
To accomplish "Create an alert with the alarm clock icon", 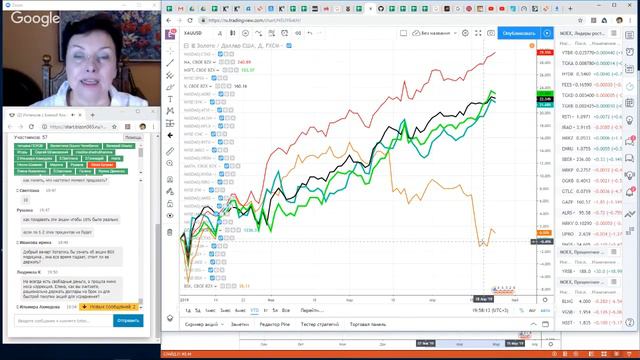I will click(x=284, y=33).
